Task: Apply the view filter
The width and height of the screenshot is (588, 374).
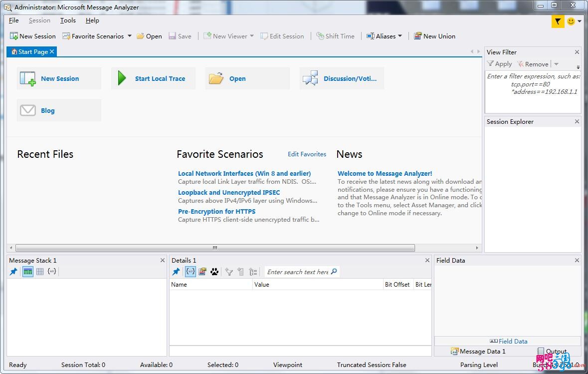Action: (500, 64)
